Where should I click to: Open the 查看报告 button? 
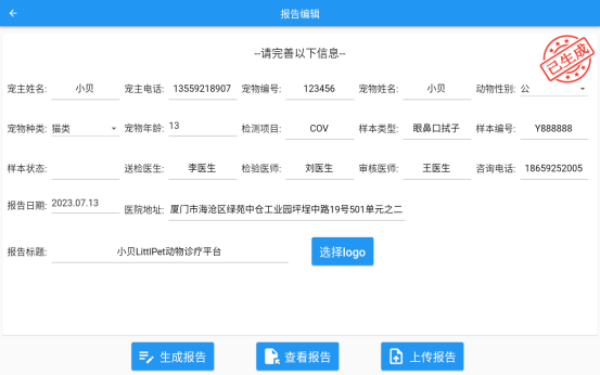pos(297,357)
